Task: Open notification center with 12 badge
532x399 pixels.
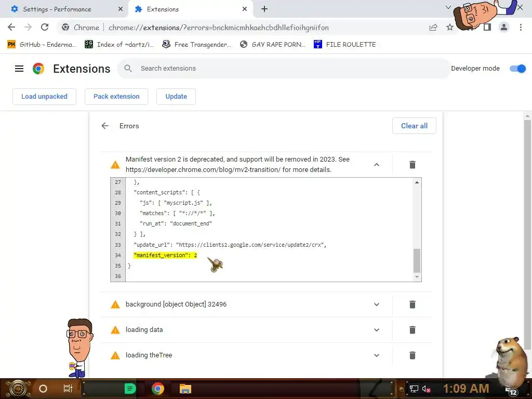Action: click(x=512, y=391)
